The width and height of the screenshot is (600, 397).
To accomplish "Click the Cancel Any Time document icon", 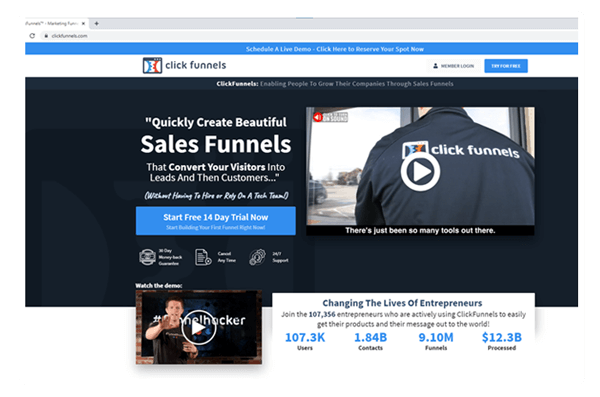I will [x=203, y=257].
